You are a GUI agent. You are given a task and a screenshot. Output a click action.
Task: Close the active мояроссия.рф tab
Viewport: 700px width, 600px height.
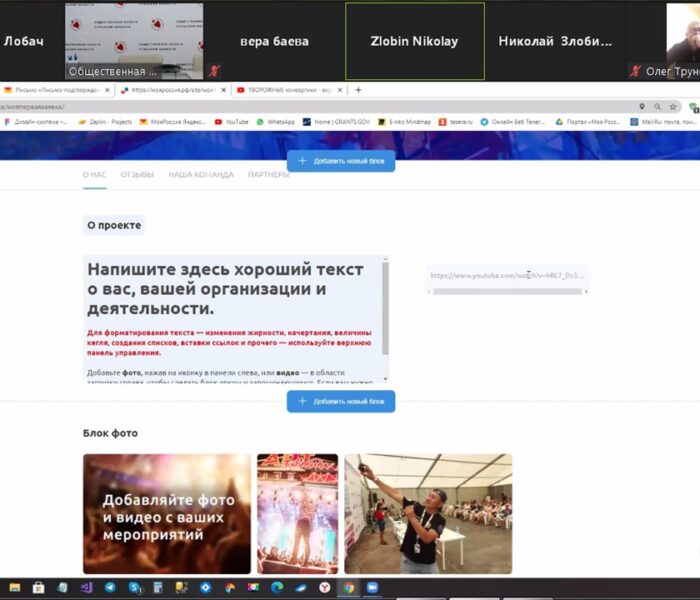pos(223,90)
